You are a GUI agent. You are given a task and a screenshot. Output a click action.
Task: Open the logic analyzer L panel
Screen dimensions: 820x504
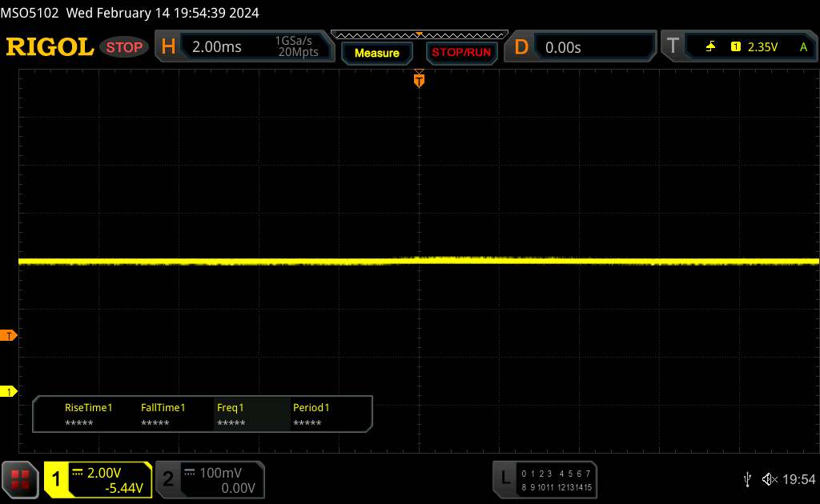pos(504,478)
